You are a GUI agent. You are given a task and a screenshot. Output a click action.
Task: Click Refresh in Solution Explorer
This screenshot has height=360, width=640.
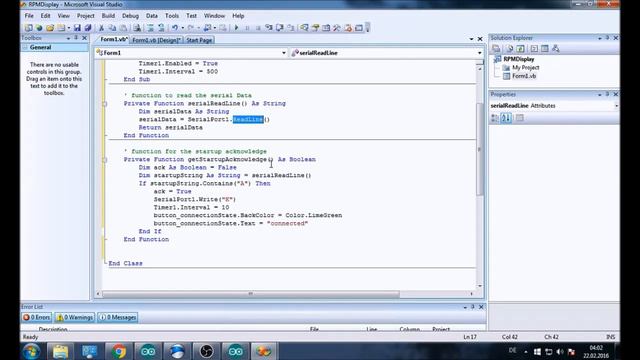(520, 49)
